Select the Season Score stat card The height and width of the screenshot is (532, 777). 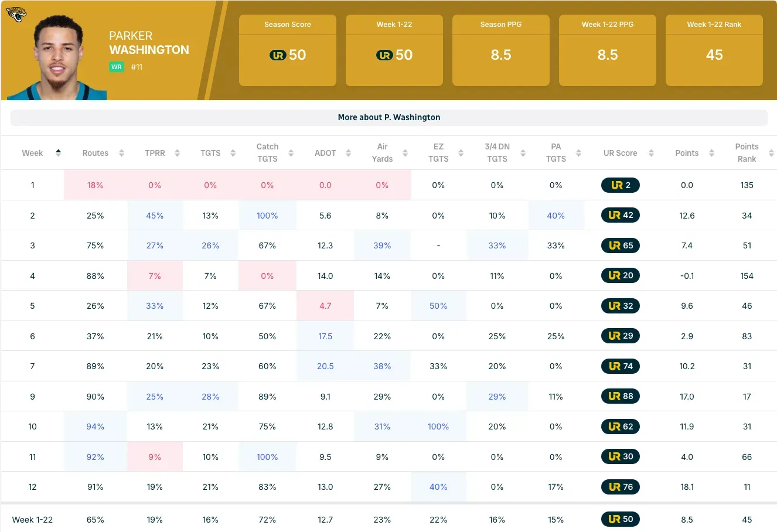[x=288, y=51]
